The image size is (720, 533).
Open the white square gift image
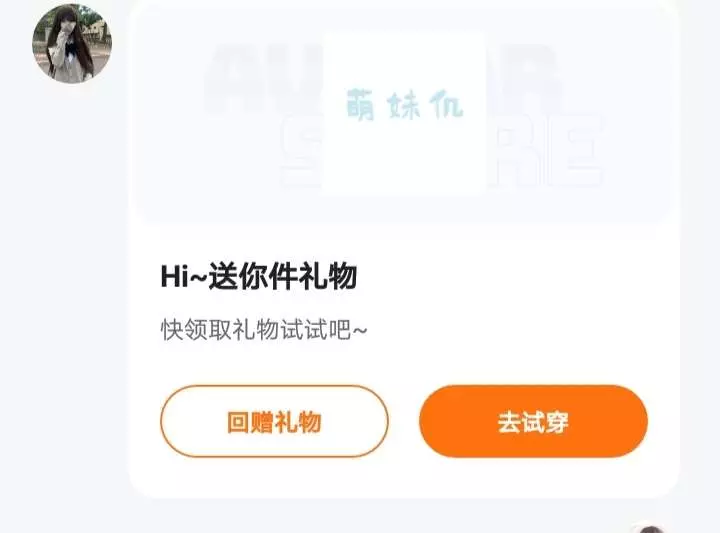(404, 113)
